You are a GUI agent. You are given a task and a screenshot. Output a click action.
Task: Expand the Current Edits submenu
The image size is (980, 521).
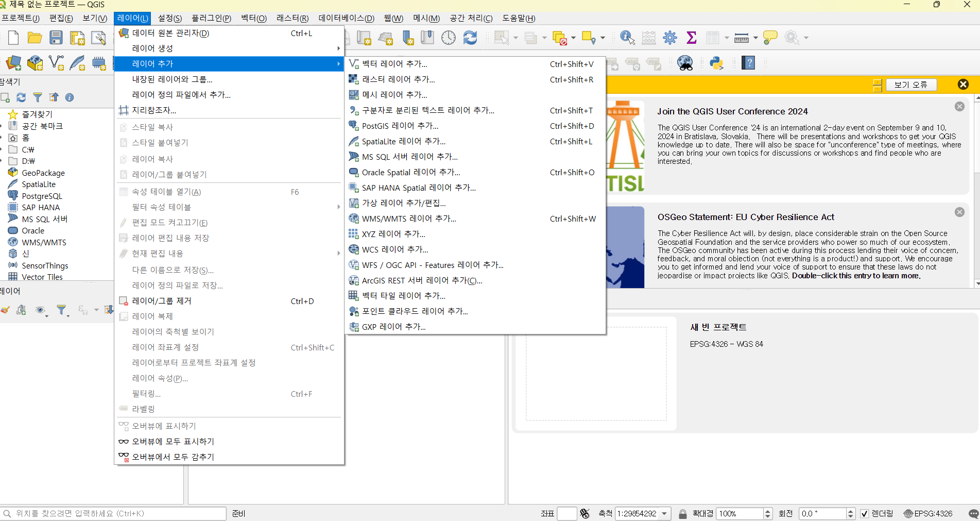338,254
